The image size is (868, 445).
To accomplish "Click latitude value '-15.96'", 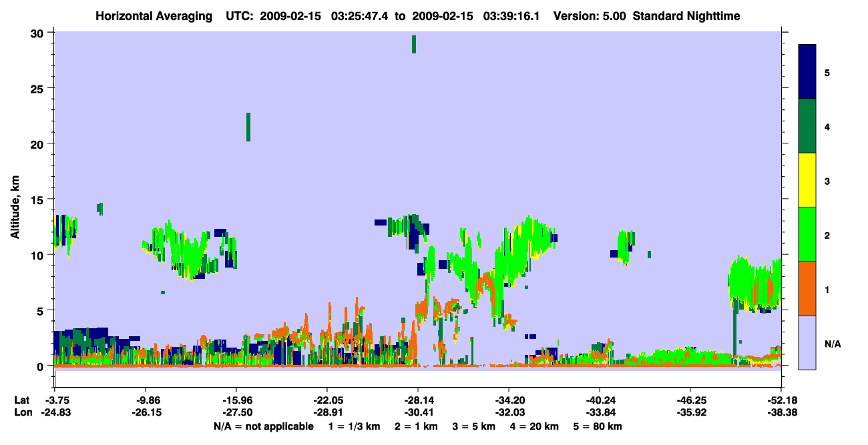I will [x=236, y=400].
